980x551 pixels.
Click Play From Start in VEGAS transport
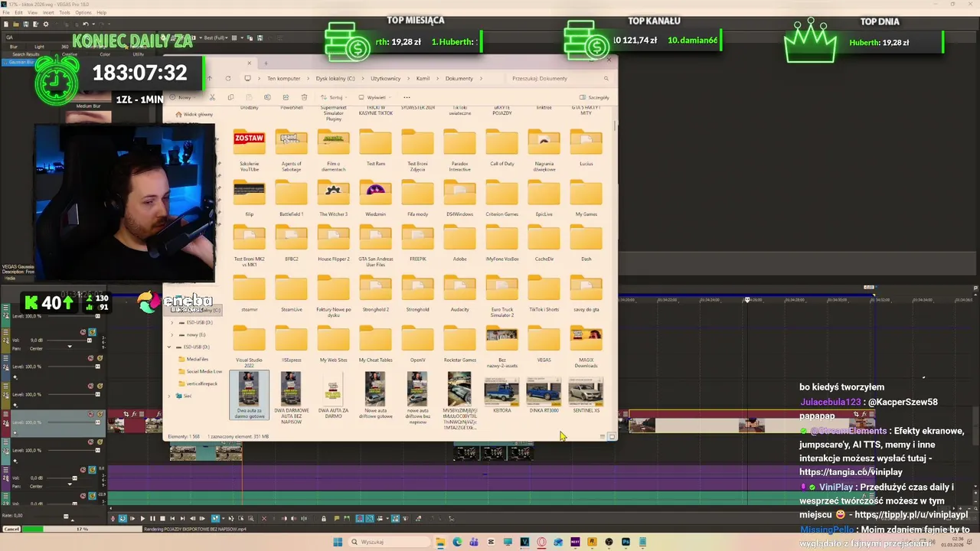pos(132,519)
